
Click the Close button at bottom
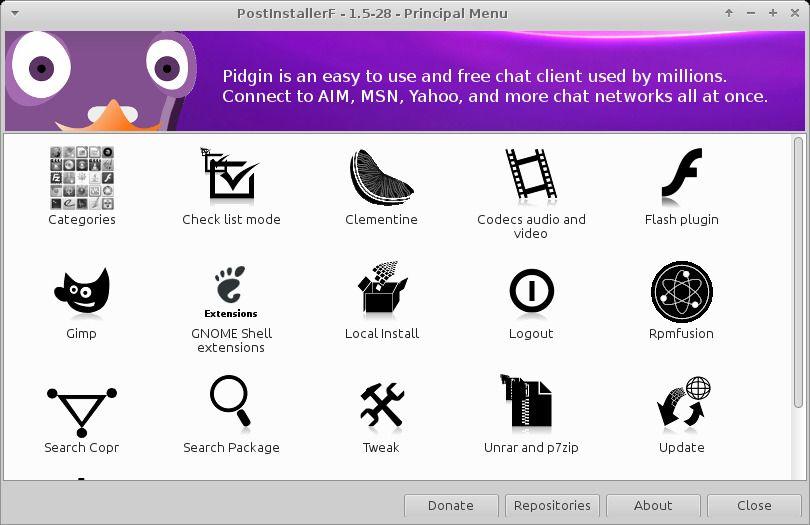click(754, 505)
